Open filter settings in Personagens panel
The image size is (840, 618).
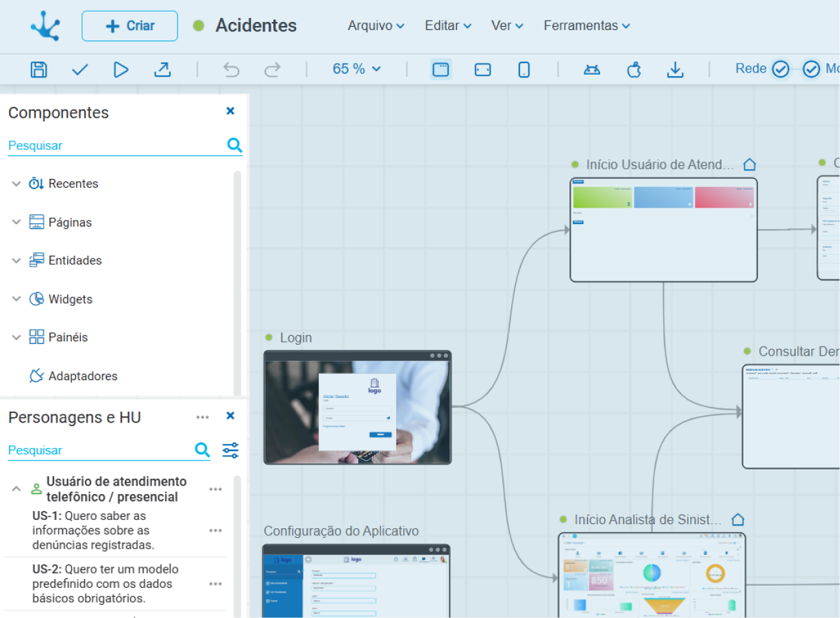point(230,450)
